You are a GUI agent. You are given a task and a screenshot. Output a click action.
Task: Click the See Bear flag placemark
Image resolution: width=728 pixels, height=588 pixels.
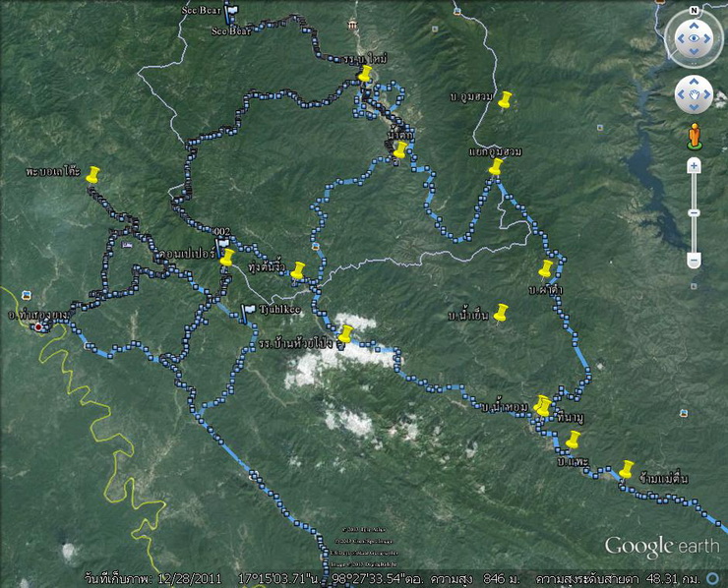230,14
